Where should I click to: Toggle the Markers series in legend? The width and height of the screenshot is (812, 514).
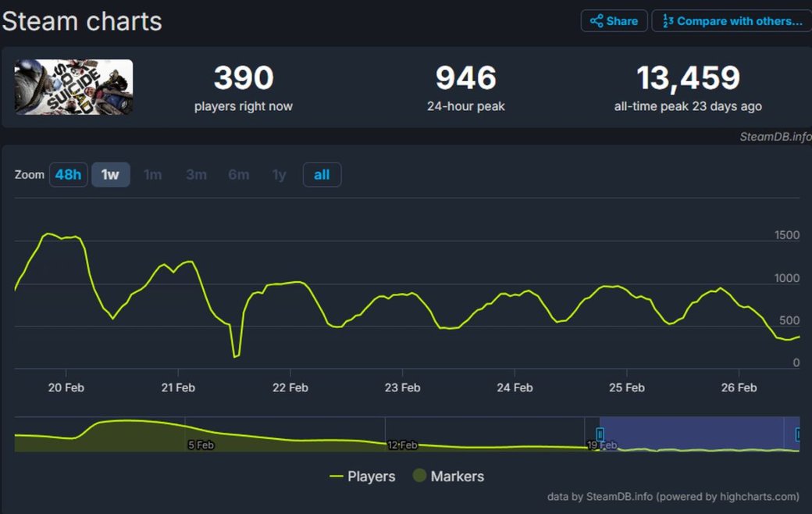click(448, 477)
